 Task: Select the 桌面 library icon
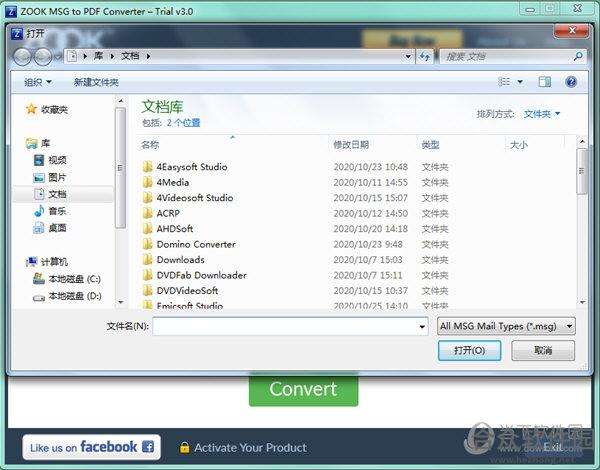click(x=39, y=228)
